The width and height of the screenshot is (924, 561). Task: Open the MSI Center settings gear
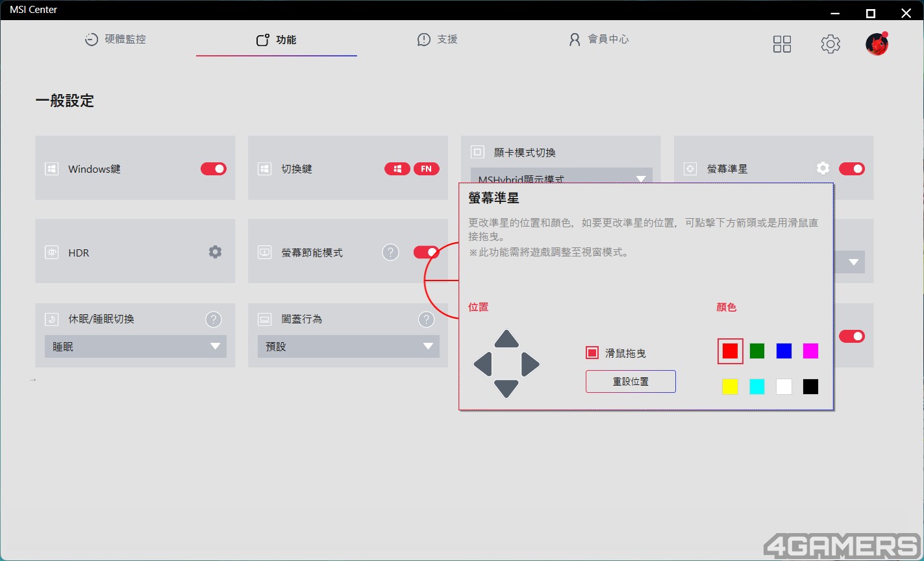click(830, 44)
